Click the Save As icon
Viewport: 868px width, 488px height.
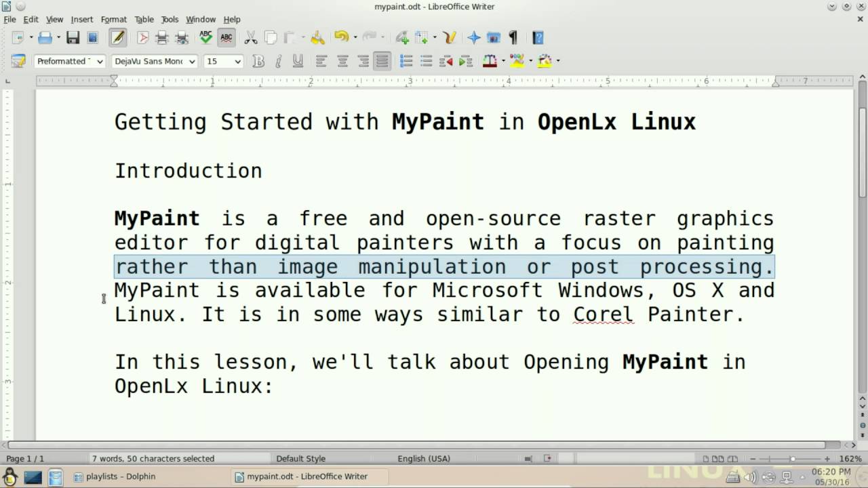pyautogui.click(x=93, y=38)
